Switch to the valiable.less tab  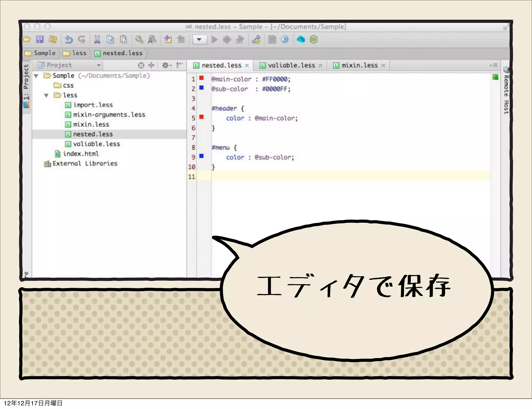[x=291, y=65]
